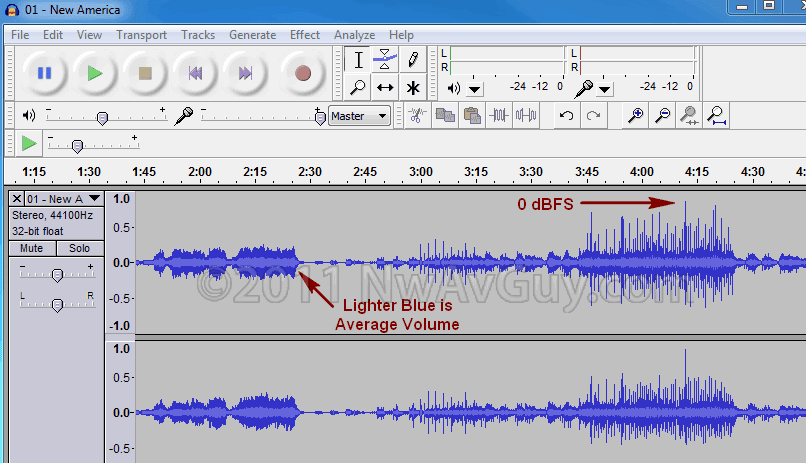Open the output meter dropdown arrow
806x463 pixels.
pos(474,90)
